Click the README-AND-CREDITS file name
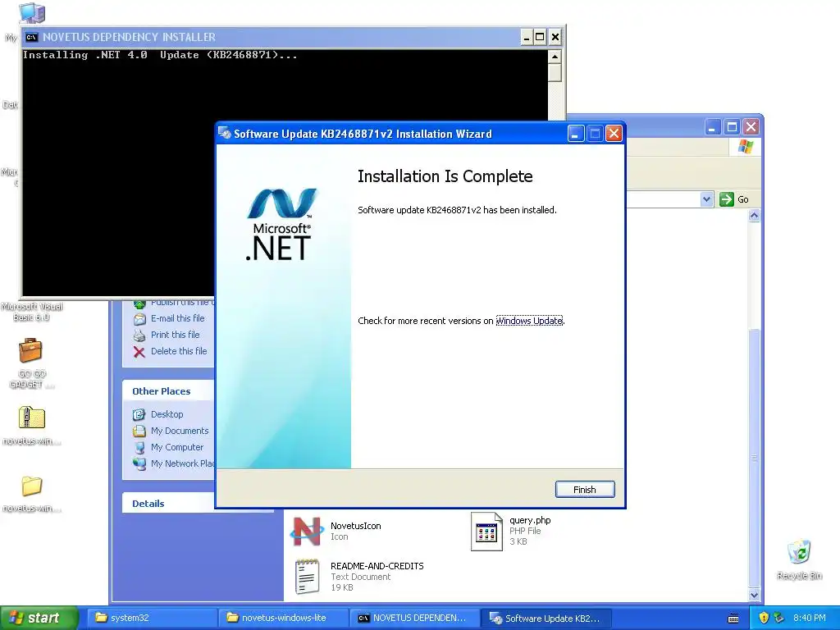The image size is (840, 630). coord(377,566)
